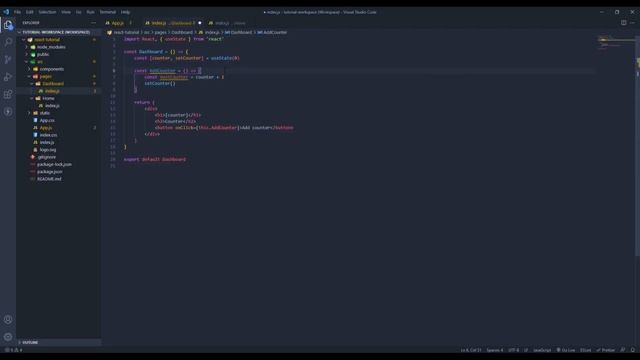640x360 pixels.
Task: Open Explorer panel's ellipsis menu
Action: (93, 23)
